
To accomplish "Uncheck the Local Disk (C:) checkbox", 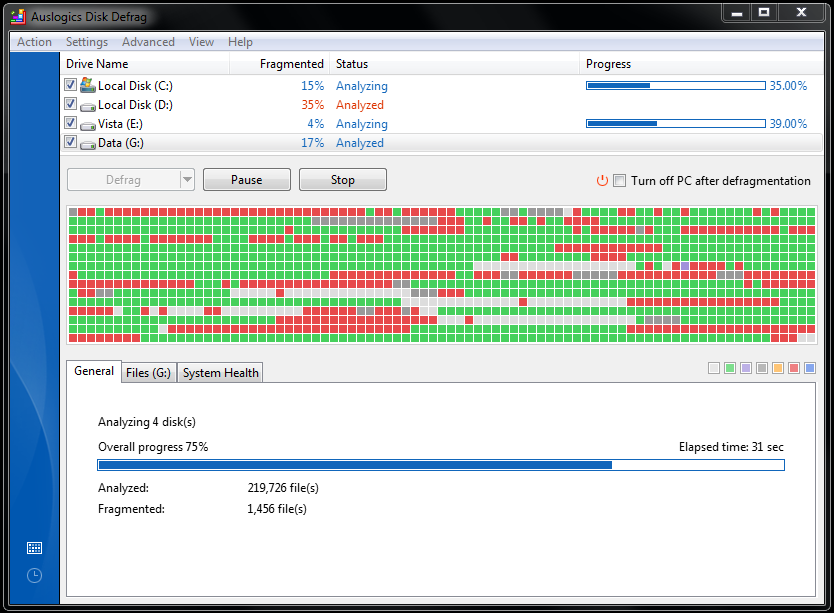I will coord(70,84).
